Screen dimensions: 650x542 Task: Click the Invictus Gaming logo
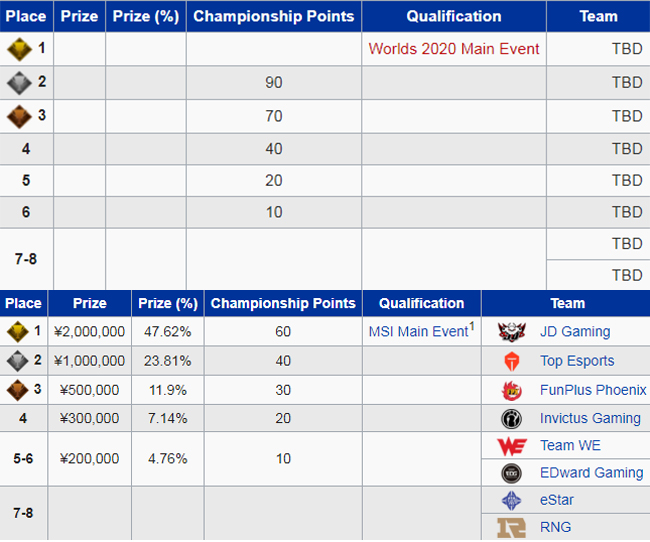coord(512,418)
